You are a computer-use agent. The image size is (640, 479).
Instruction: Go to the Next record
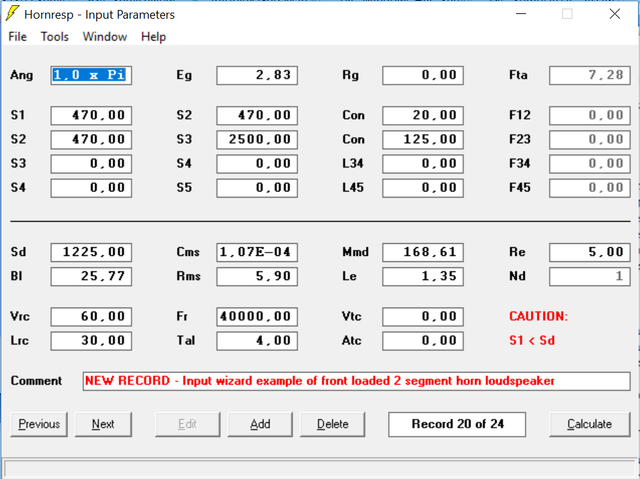103,424
